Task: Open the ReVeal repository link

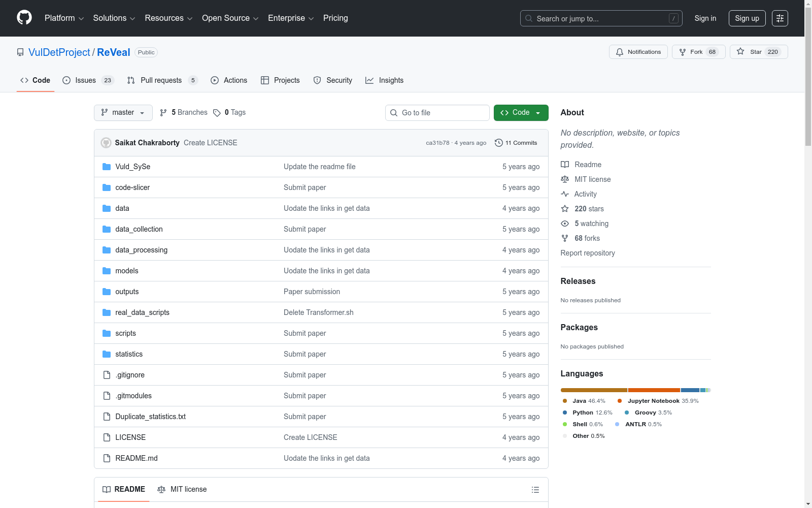Action: click(114, 52)
